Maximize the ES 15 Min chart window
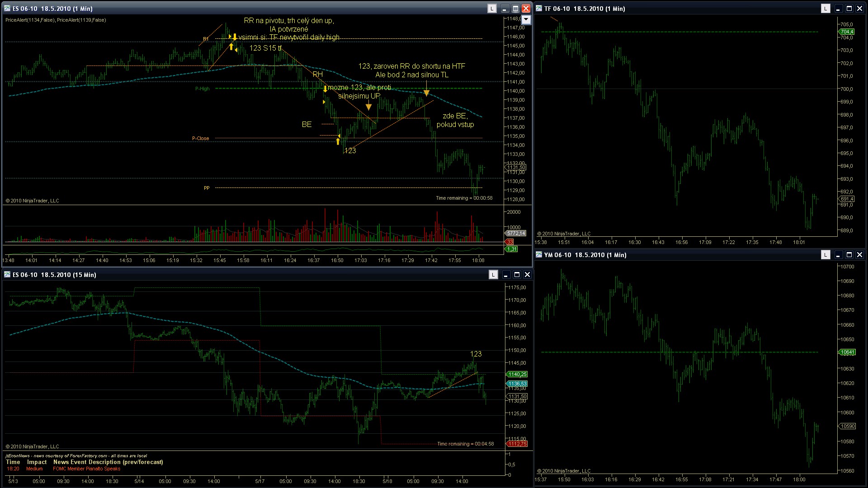Screen dimensions: 868x488 [517, 275]
